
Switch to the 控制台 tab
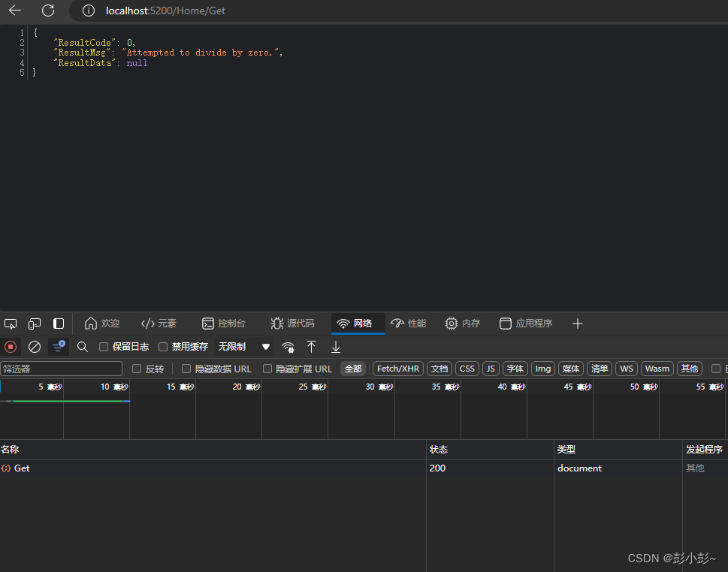pos(224,324)
